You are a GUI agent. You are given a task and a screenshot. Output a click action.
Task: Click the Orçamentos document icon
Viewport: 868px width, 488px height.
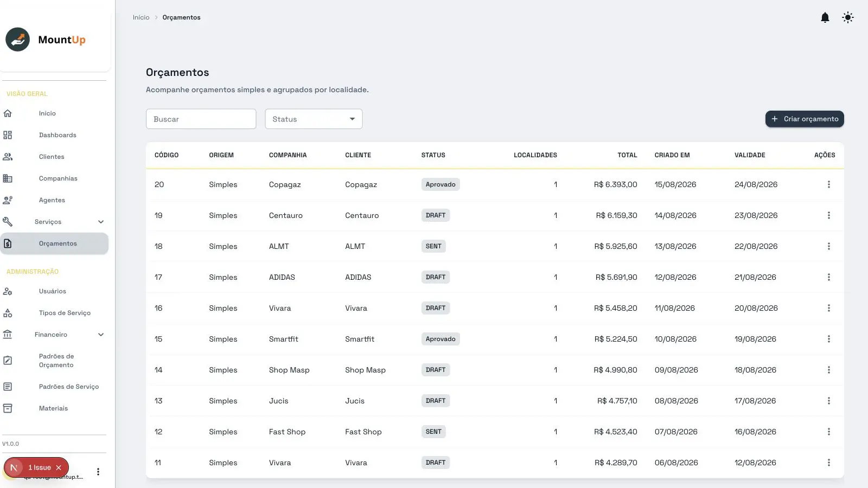click(8, 243)
